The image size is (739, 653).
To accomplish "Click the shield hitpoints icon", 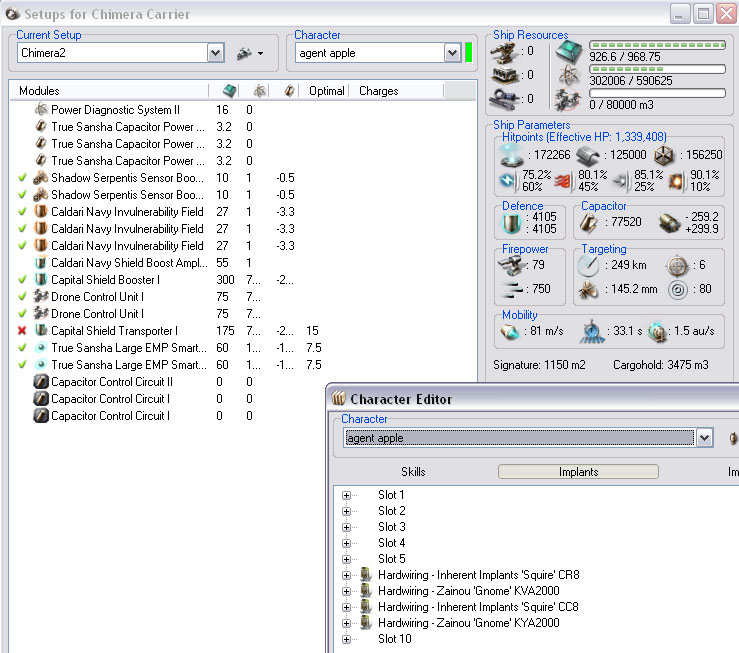I will (512, 155).
